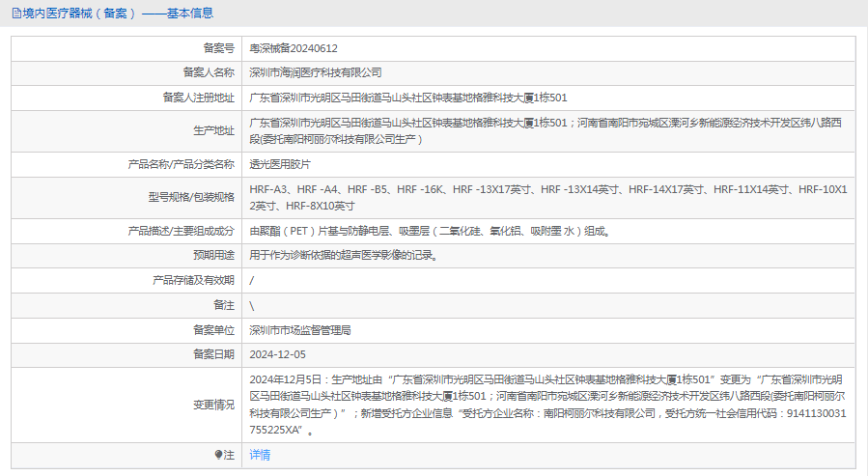Click the 产品存储及有效期 label
Viewport: 868px width, 476px height.
tap(193, 281)
